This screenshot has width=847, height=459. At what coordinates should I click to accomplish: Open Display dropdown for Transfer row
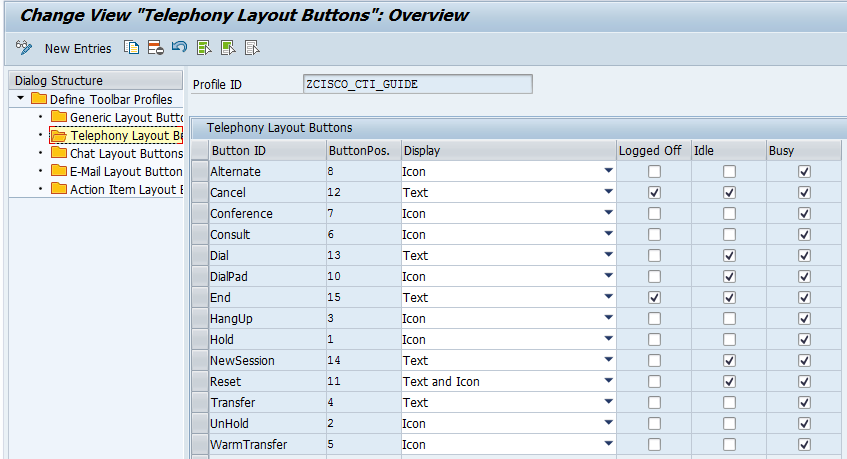608,402
